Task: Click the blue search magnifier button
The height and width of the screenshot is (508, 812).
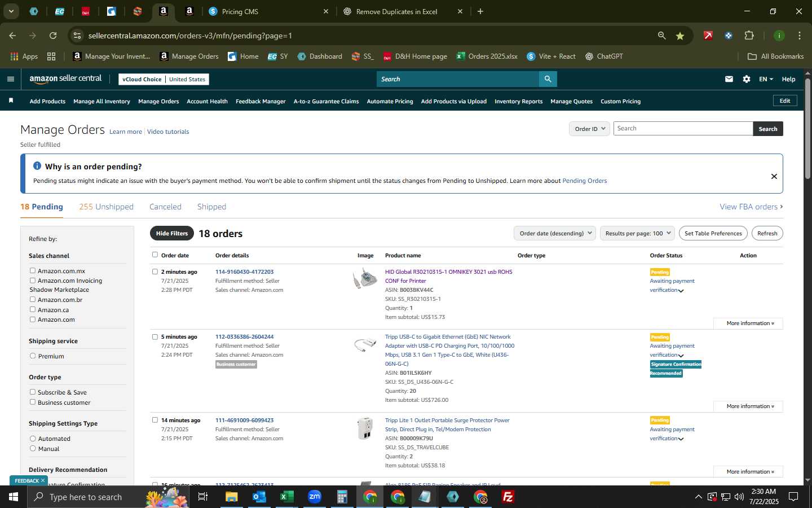Action: (548, 79)
